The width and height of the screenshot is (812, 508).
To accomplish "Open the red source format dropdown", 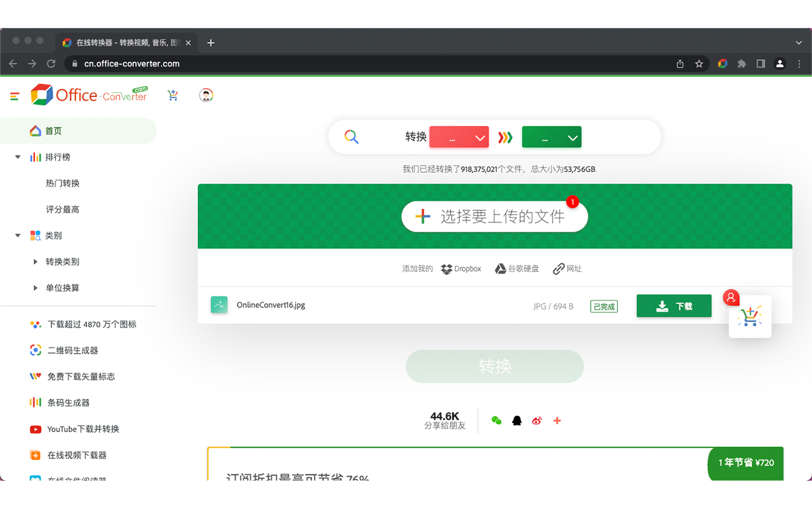I will click(459, 137).
